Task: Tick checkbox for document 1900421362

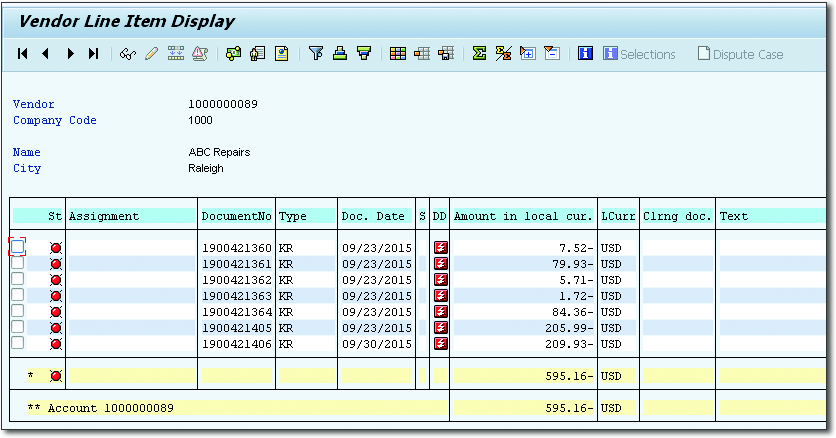Action: (x=18, y=279)
